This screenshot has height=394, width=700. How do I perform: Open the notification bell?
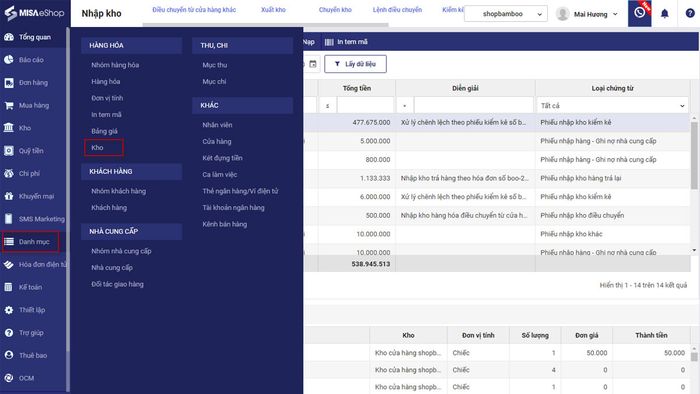[665, 14]
